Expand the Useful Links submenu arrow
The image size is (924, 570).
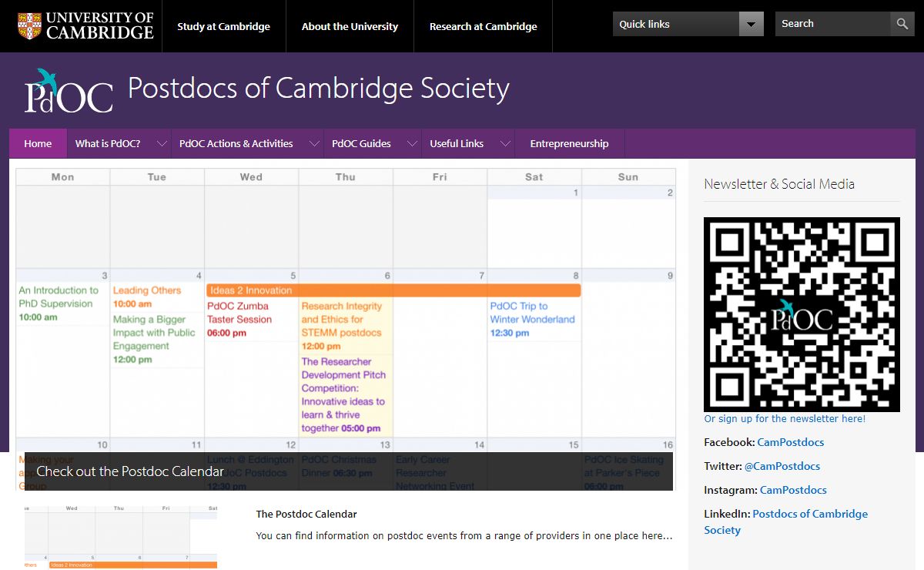(x=505, y=143)
